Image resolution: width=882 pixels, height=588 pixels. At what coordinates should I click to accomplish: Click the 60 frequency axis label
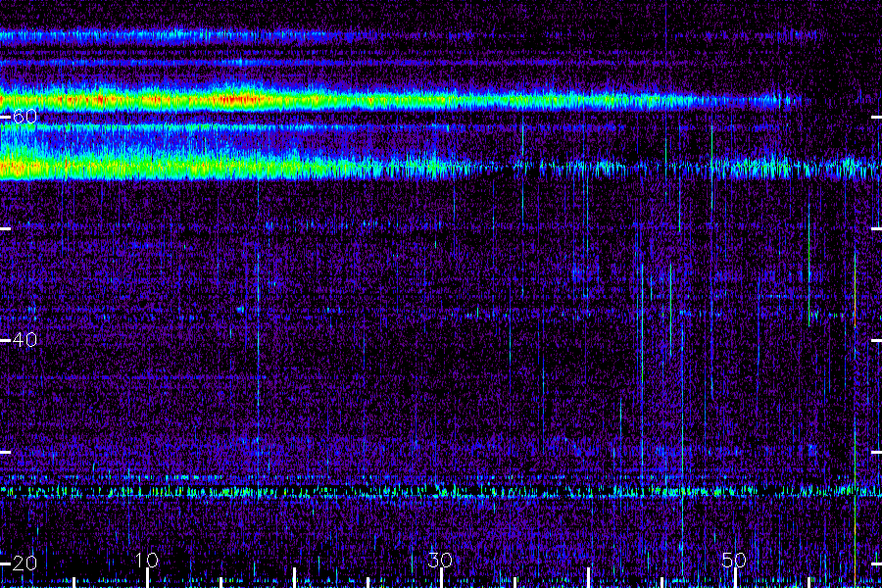[x=24, y=117]
